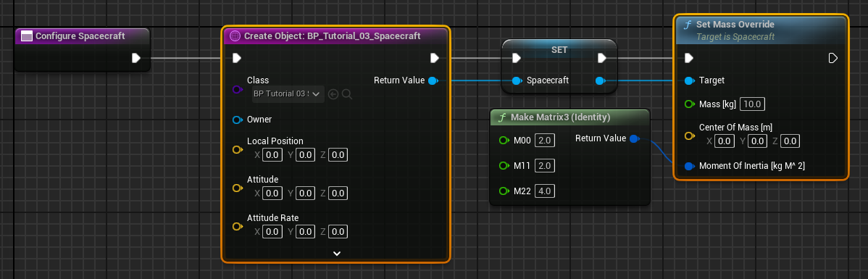This screenshot has height=279, width=868.
Task: Click the M22 value field showing 4.0
Action: [545, 191]
